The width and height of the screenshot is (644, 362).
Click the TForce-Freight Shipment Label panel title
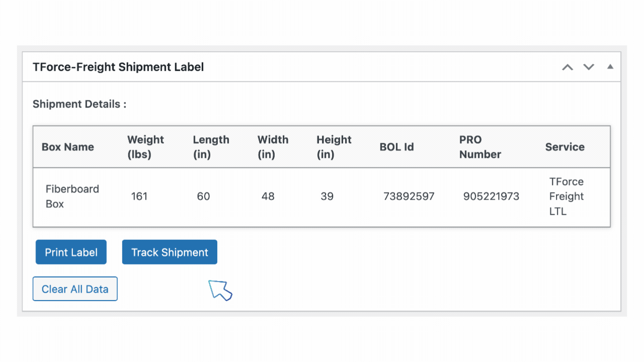click(x=118, y=67)
